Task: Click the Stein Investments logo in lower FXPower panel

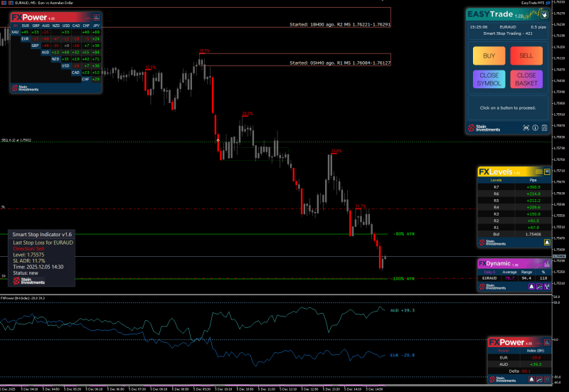Action: [x=503, y=379]
